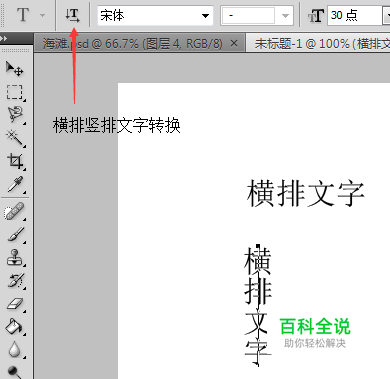This screenshot has height=379, width=390.
Task: Select the Rectangular Marquee tool
Action: (15, 92)
